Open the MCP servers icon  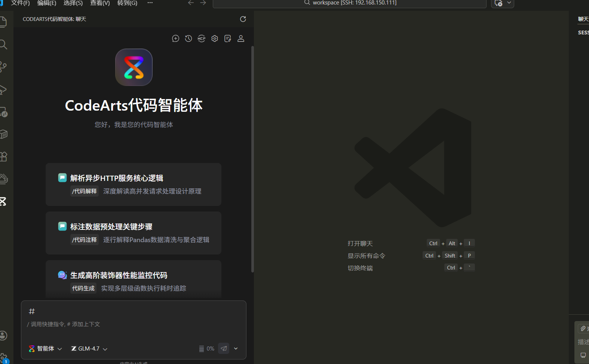202,38
